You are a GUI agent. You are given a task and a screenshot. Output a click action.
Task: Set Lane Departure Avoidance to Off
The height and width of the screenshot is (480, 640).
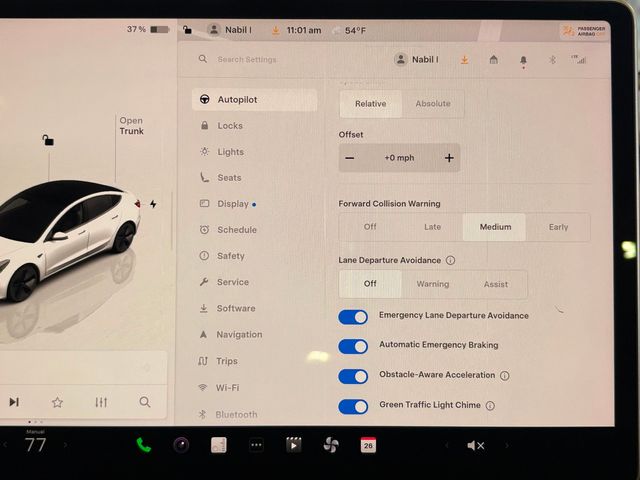click(370, 284)
